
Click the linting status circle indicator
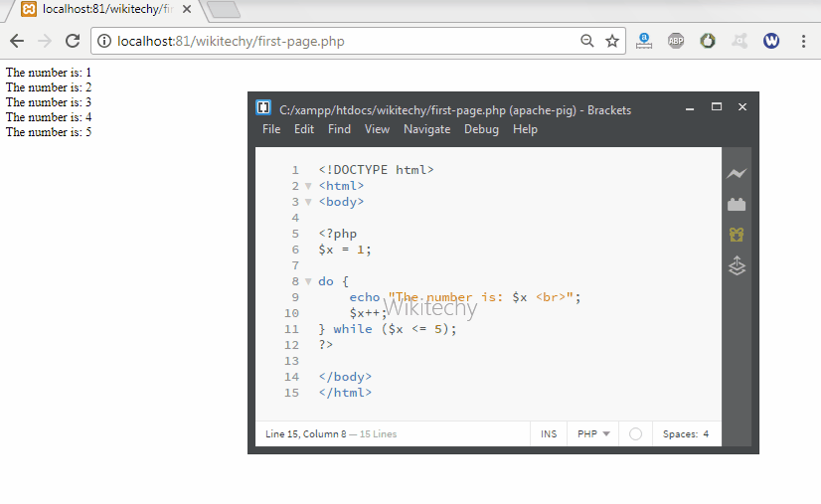[635, 434]
